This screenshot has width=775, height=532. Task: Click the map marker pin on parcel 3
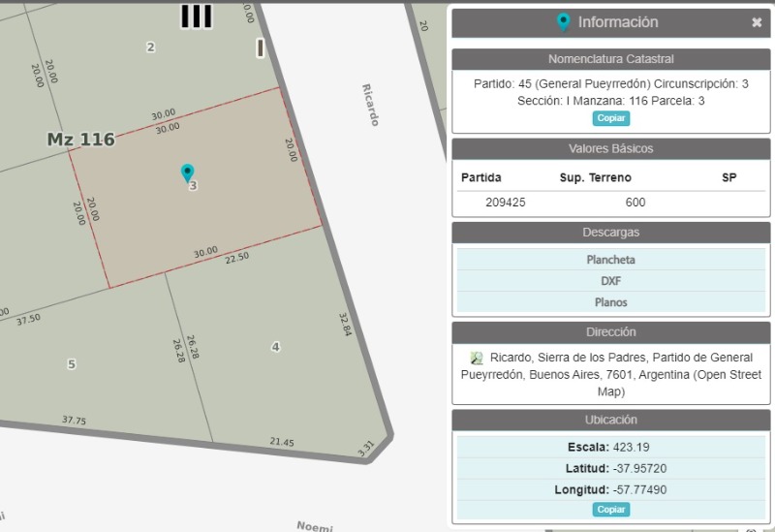188,172
